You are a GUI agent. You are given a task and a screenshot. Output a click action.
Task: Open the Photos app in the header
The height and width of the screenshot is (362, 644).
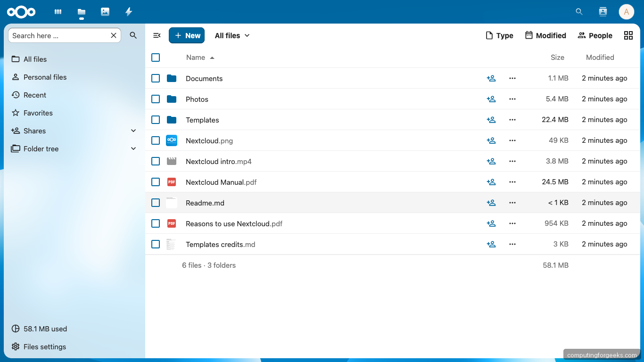click(x=105, y=11)
